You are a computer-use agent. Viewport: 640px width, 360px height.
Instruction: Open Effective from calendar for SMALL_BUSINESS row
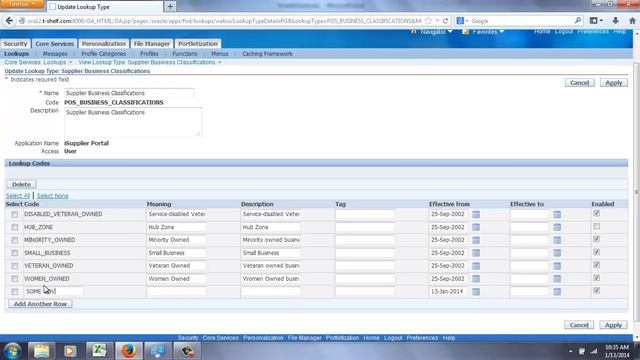click(476, 253)
